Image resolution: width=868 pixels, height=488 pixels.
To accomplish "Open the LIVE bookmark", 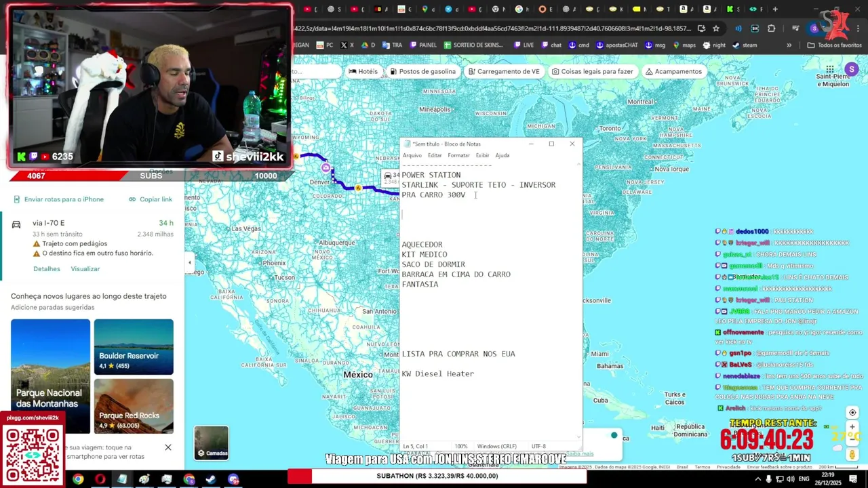I will click(524, 45).
